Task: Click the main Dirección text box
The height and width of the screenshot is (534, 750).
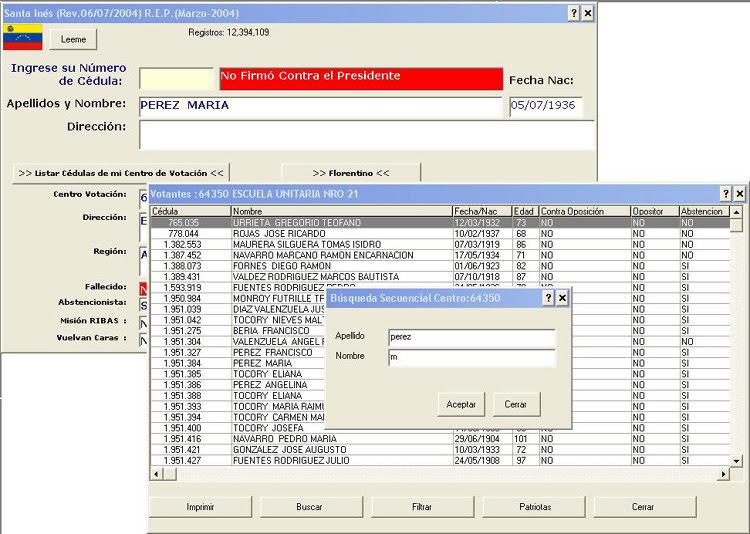Action: coord(366,135)
